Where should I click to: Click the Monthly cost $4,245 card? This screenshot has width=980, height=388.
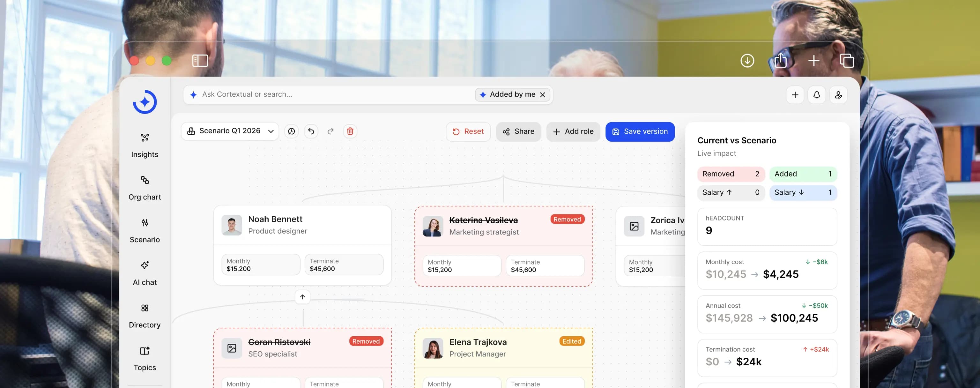click(767, 271)
